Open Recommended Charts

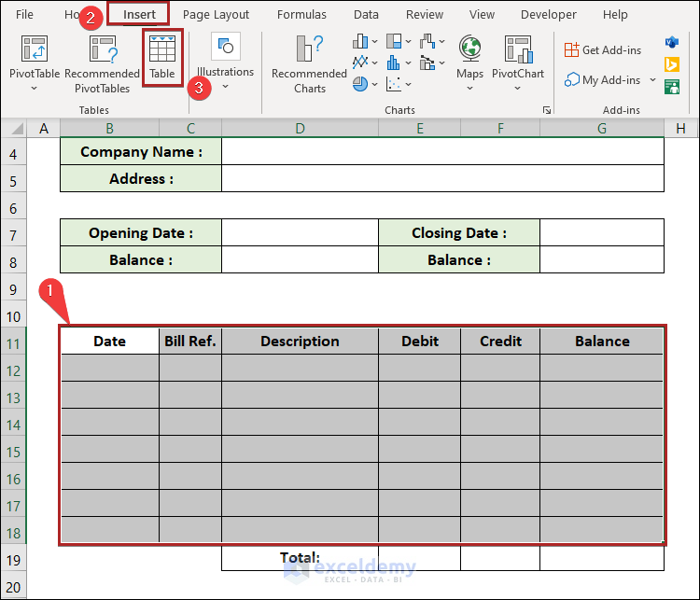tap(309, 64)
